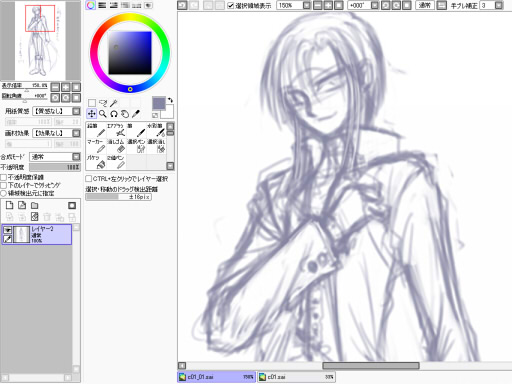Image resolution: width=512 pixels, height=384 pixels.
Task: Create a new layer folder
Action: click(x=35, y=205)
